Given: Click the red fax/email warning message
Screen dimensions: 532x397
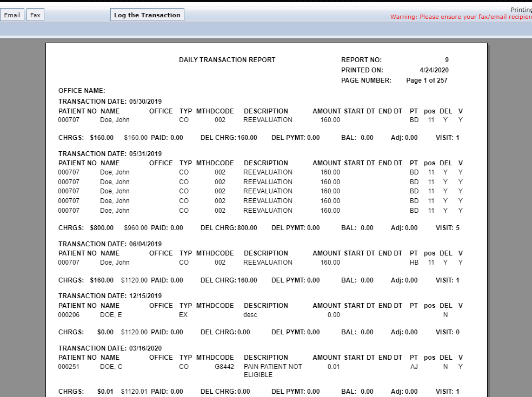Looking at the screenshot, I should [461, 17].
